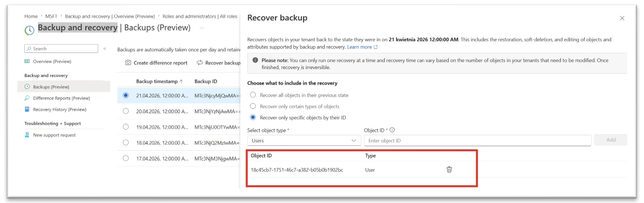This screenshot has width=644, height=203.
Task: Open Difference Reports (Preview) page
Action: (x=61, y=98)
